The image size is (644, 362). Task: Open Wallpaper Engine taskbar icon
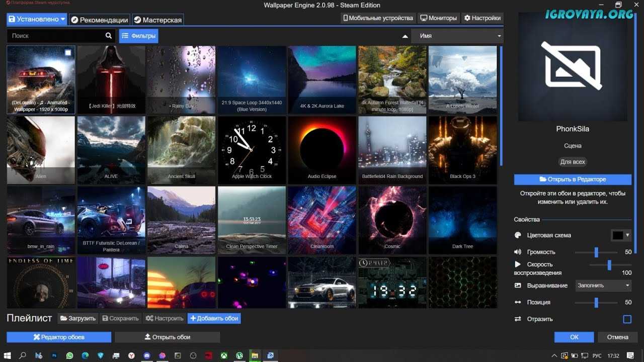coord(271,355)
